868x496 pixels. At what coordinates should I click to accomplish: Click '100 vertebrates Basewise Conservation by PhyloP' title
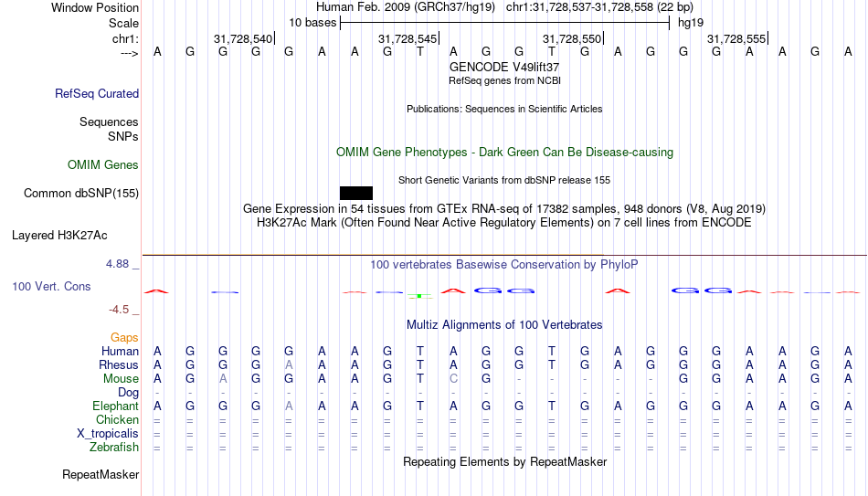click(x=503, y=265)
